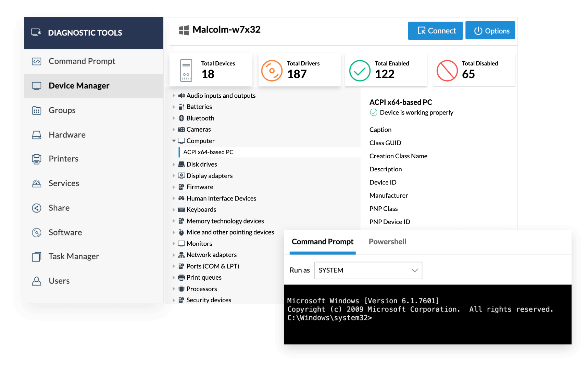Click the Groups sidebar icon
The image size is (588, 365).
pos(37,110)
